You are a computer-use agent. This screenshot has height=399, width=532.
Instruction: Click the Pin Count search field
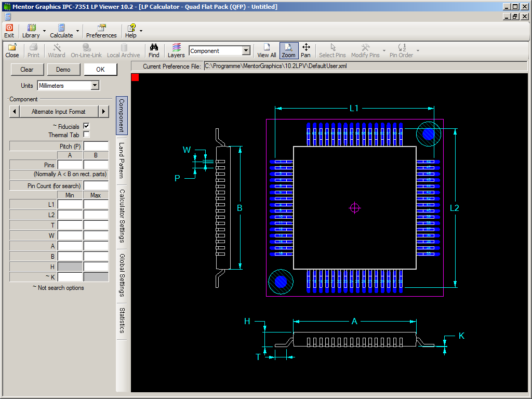(96, 185)
